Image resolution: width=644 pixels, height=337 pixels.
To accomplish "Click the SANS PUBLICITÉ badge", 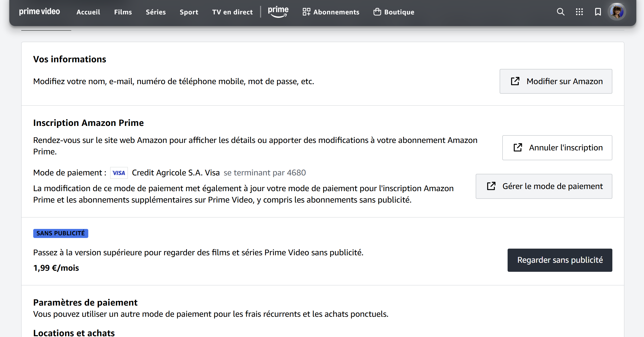I will [x=61, y=233].
